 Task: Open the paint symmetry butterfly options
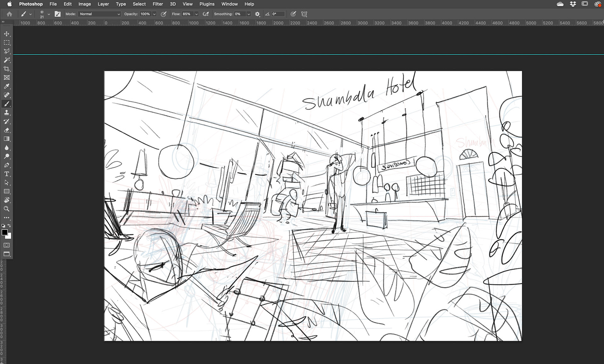click(304, 14)
